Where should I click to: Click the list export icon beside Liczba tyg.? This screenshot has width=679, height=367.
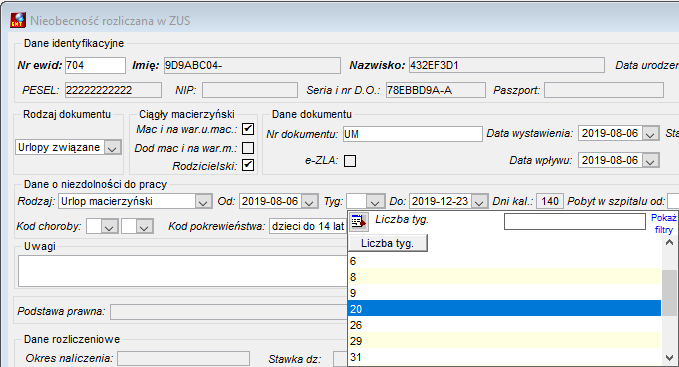[358, 222]
